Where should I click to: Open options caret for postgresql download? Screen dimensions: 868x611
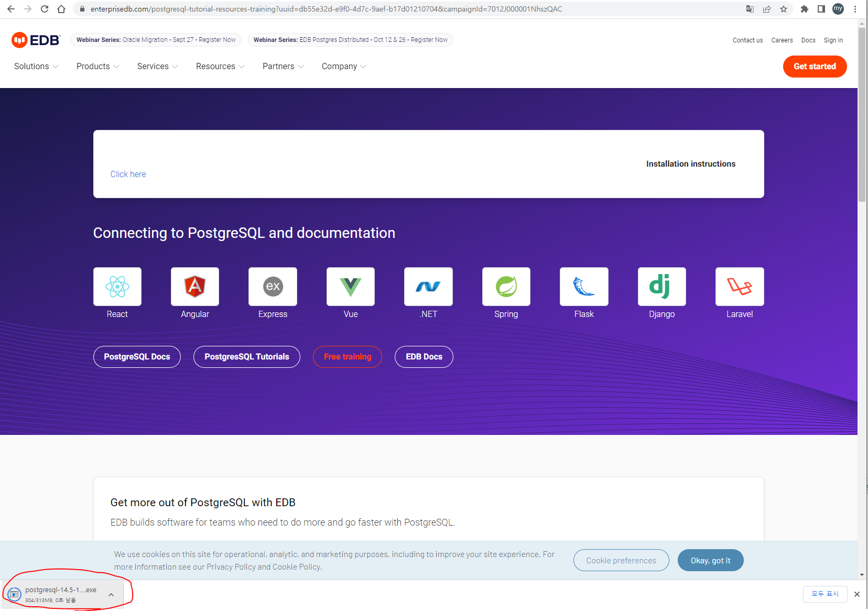111,594
